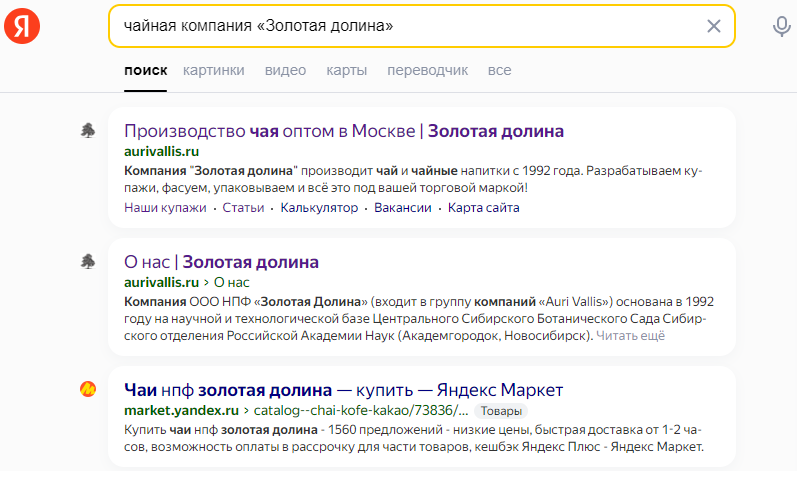The image size is (797, 477).
Task: Click the Товары label badge
Action: click(501, 411)
